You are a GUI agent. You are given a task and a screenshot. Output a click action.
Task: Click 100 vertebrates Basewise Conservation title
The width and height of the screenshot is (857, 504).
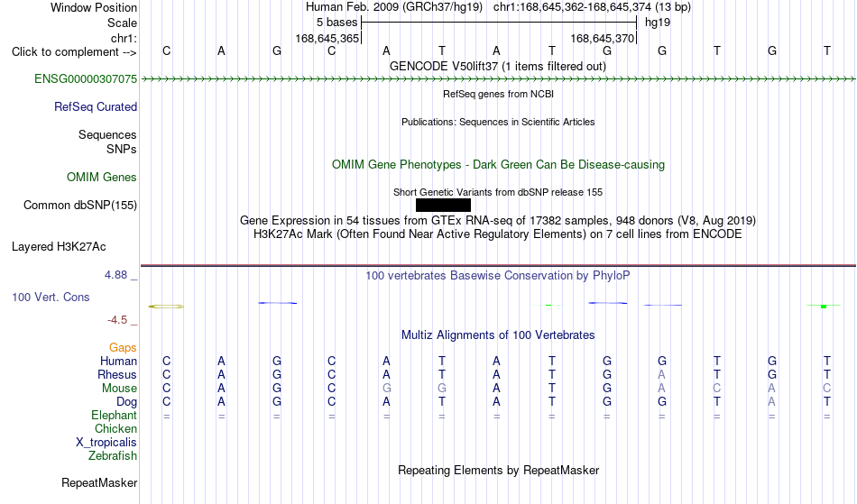tap(498, 276)
